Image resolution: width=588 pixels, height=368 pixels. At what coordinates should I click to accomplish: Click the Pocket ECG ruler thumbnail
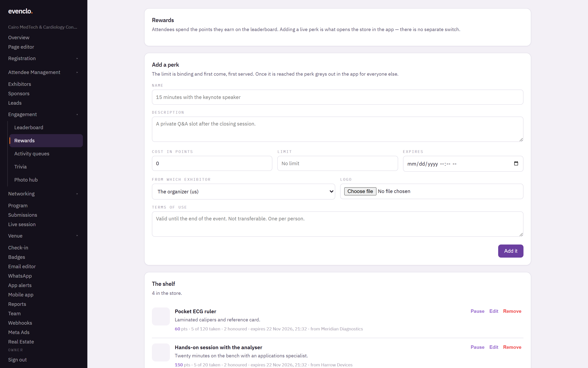tap(161, 316)
